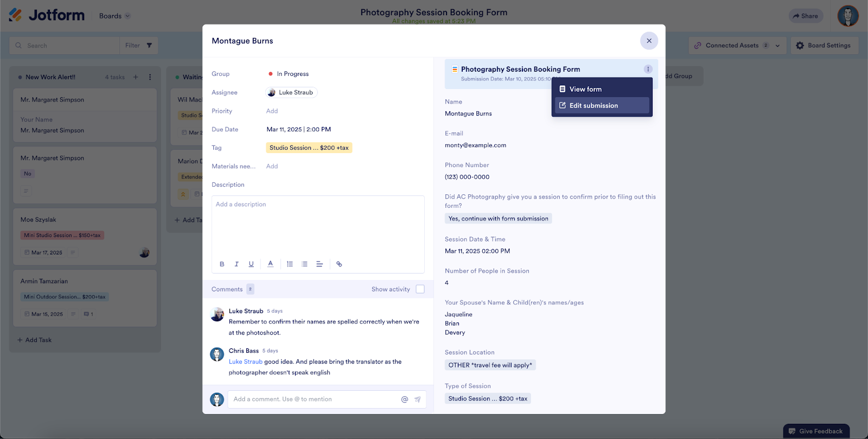The image size is (868, 439).
Task: Click the Add a description text area
Action: pos(317,225)
